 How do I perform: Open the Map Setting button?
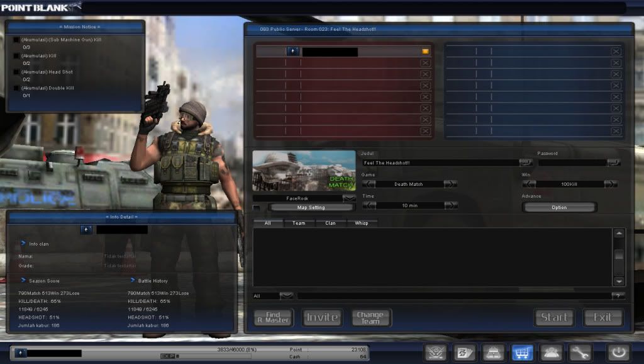311,208
